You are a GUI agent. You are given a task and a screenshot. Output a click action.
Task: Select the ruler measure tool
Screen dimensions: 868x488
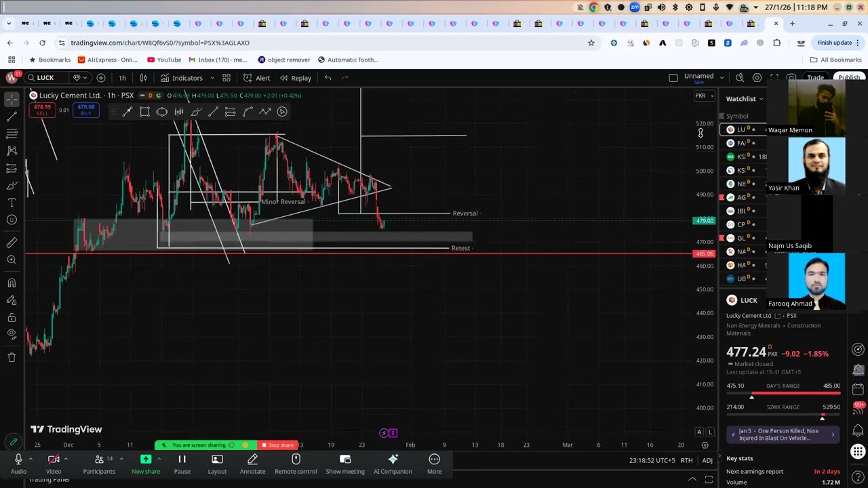tap(12, 243)
